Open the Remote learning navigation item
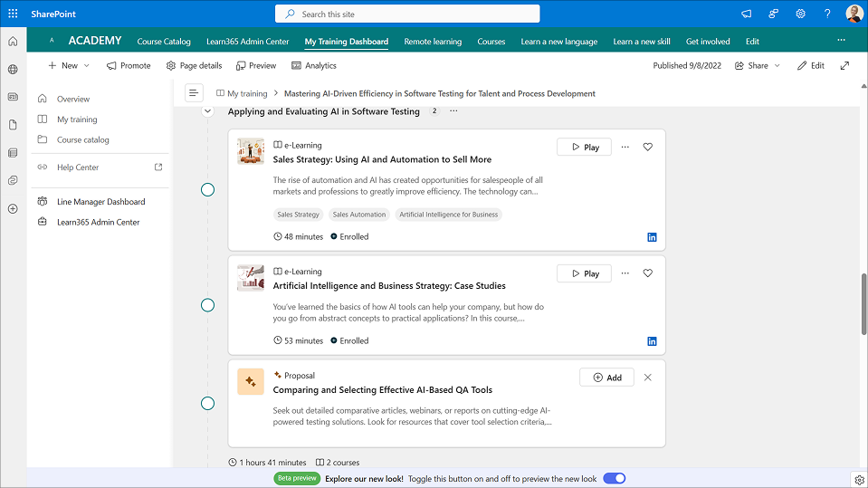868x488 pixels. pyautogui.click(x=433, y=42)
